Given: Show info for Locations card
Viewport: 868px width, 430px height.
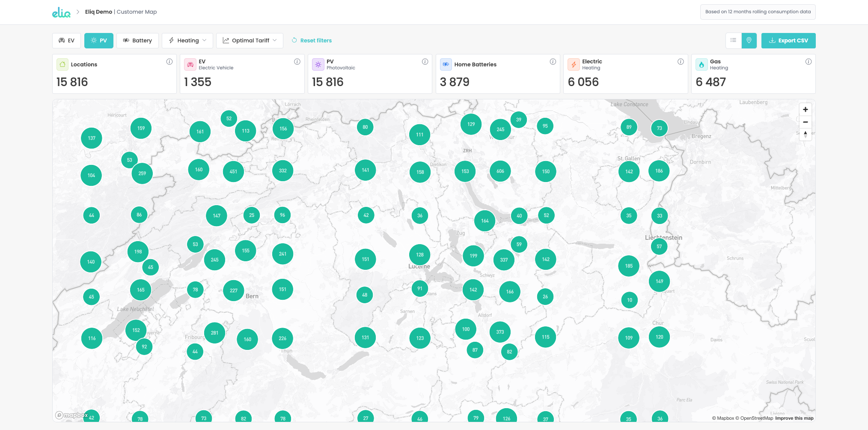Looking at the screenshot, I should [x=169, y=62].
